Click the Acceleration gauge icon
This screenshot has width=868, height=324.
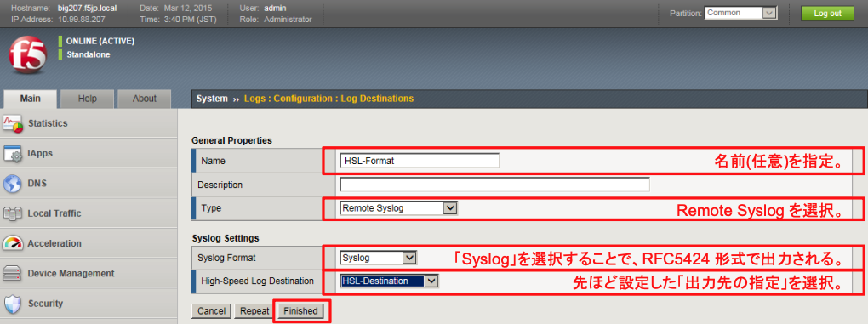click(x=13, y=243)
